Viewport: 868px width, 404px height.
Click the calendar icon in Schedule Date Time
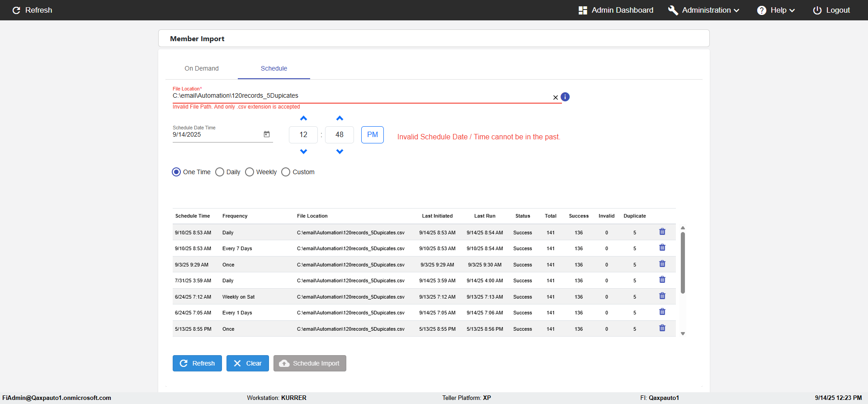[267, 134]
